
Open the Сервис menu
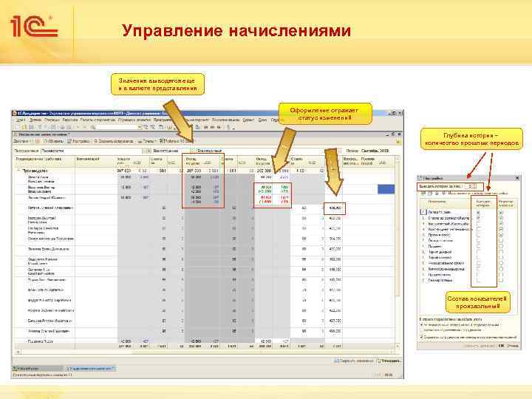tap(248, 120)
